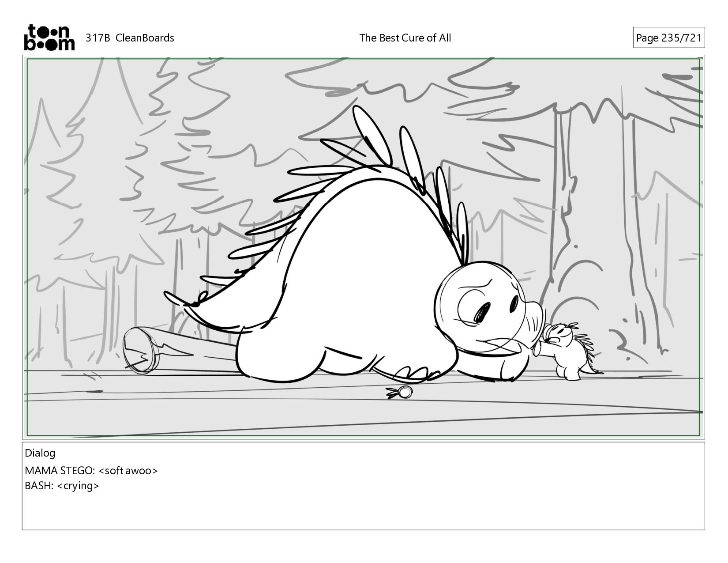The image size is (728, 563).
Task: Click the 'Dialog' label
Action: (40, 453)
